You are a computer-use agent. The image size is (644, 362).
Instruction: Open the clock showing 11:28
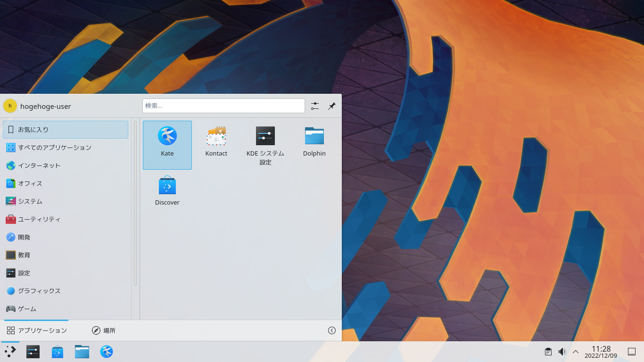601,352
